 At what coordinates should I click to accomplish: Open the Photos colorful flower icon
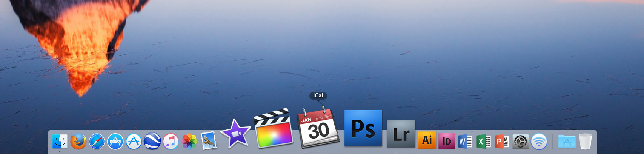190,142
